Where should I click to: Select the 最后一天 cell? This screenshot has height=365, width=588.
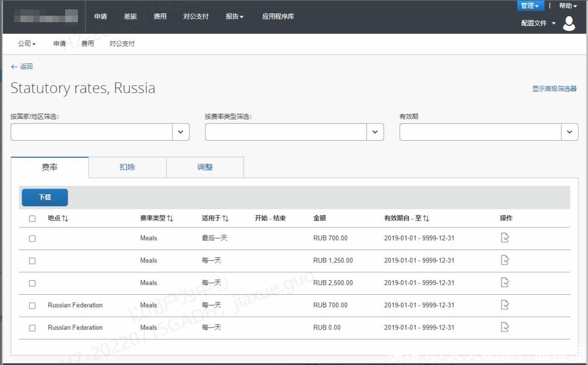pos(215,238)
